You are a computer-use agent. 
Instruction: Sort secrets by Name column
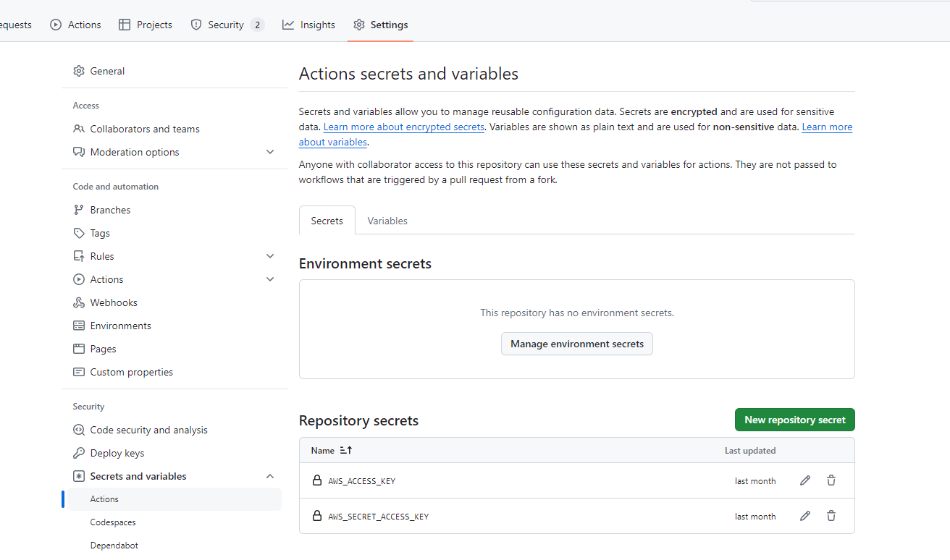click(x=332, y=450)
